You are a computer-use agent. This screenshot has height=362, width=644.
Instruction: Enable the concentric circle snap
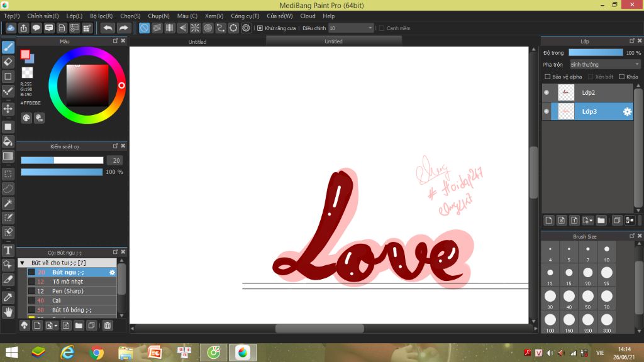click(x=208, y=28)
